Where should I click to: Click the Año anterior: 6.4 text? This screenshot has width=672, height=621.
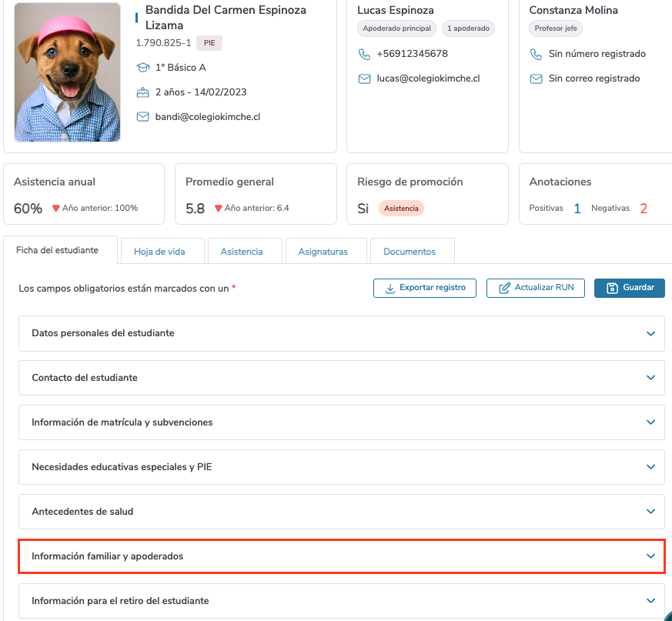256,208
